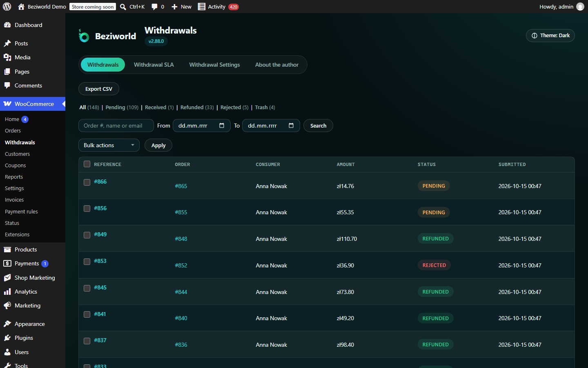Viewport: 588px width, 368px height.
Task: Click the Pages icon in sidebar
Action: (7, 72)
